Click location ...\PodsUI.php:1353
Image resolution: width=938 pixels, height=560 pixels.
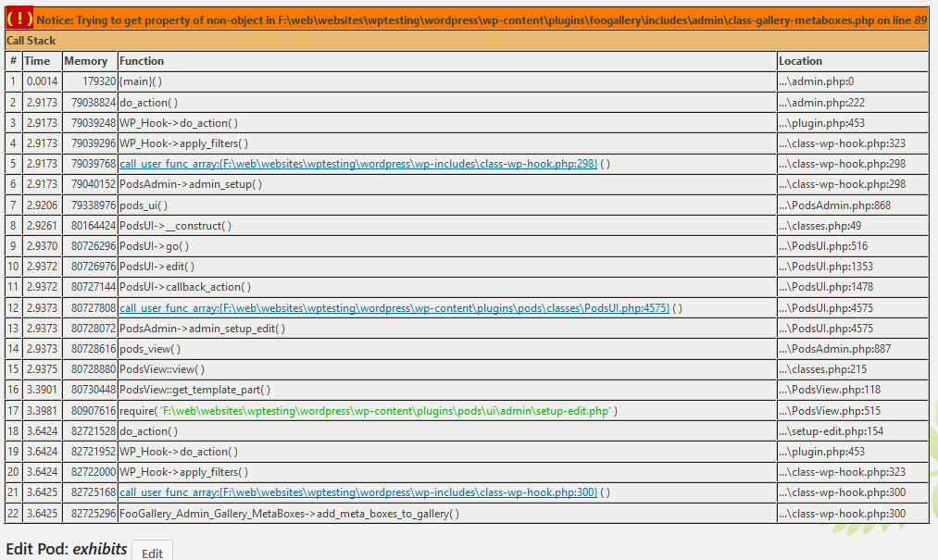click(x=826, y=267)
